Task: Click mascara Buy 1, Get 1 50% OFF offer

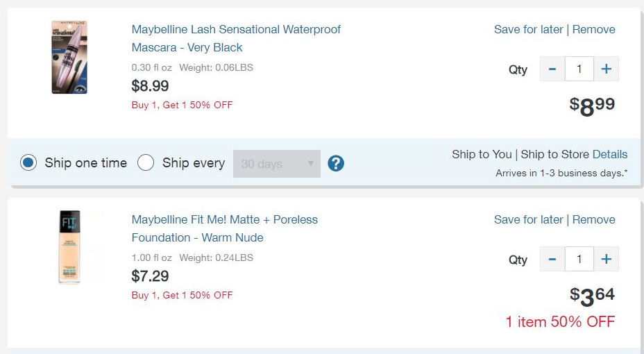Action: (x=182, y=106)
